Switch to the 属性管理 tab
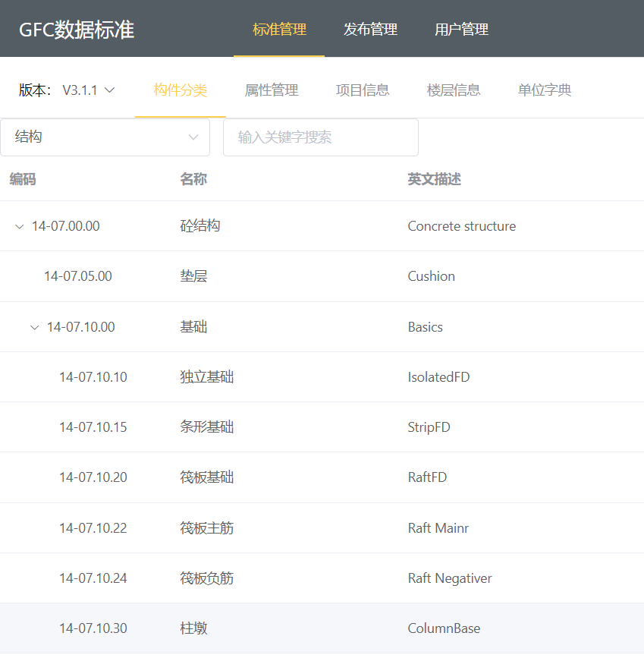 tap(271, 90)
